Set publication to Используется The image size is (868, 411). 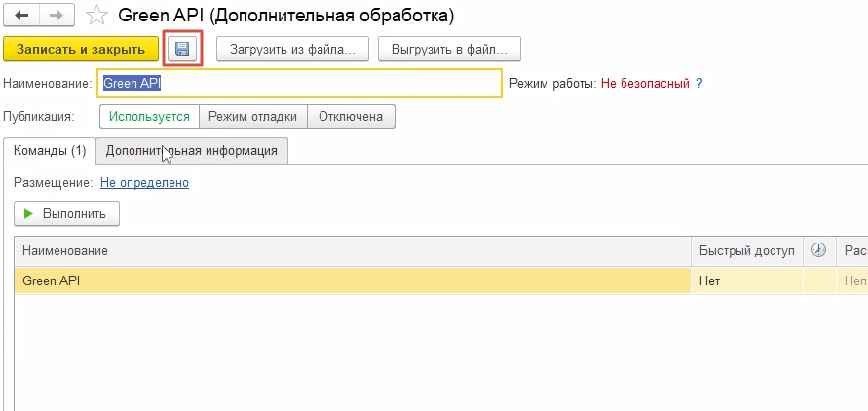point(149,116)
